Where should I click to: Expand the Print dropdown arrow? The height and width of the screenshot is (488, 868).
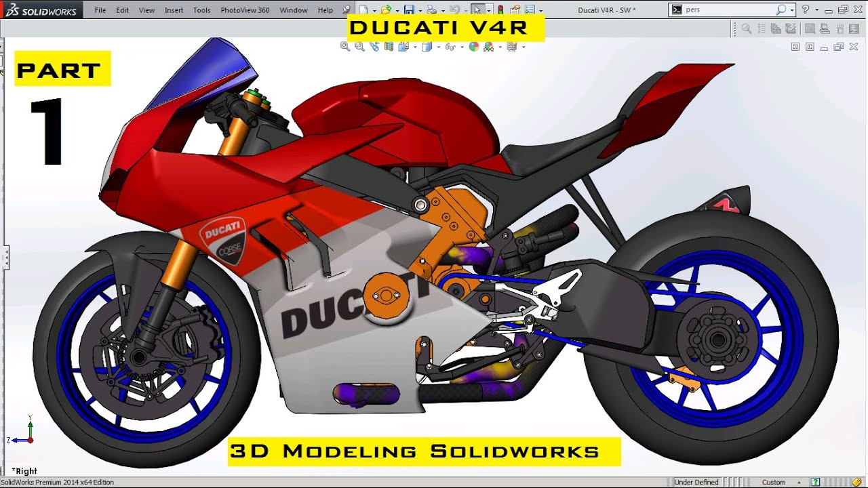click(x=443, y=11)
